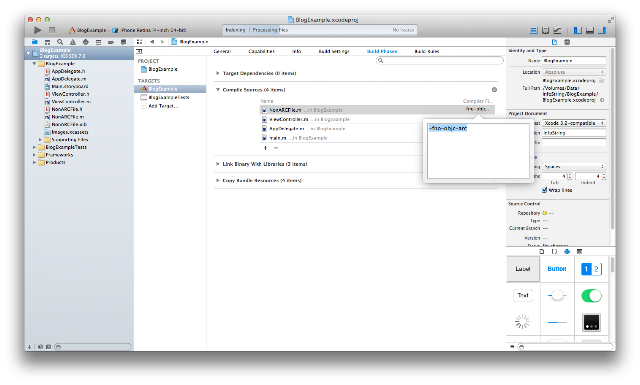Viewport: 640px width, 385px height.
Task: Open the Xcode 3.2-compatible format dropdown
Action: pyautogui.click(x=574, y=123)
